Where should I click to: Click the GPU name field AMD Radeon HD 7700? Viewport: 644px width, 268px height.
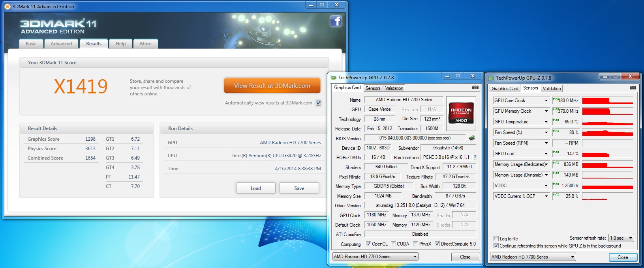pyautogui.click(x=404, y=100)
